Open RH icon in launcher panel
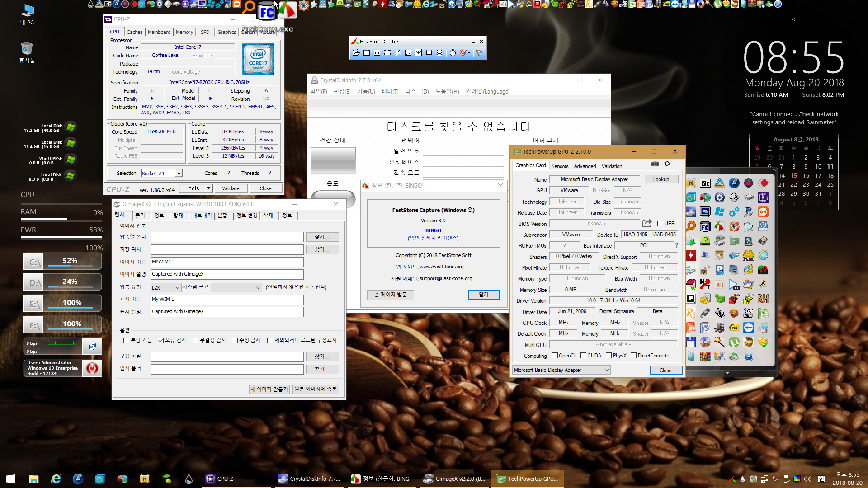This screenshot has height=488, width=868. [x=763, y=299]
